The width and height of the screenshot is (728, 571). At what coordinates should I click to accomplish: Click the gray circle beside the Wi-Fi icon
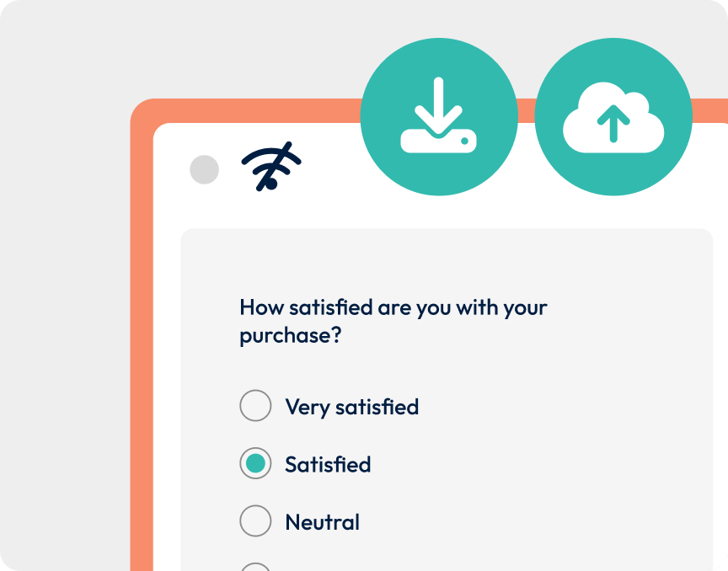[x=204, y=170]
